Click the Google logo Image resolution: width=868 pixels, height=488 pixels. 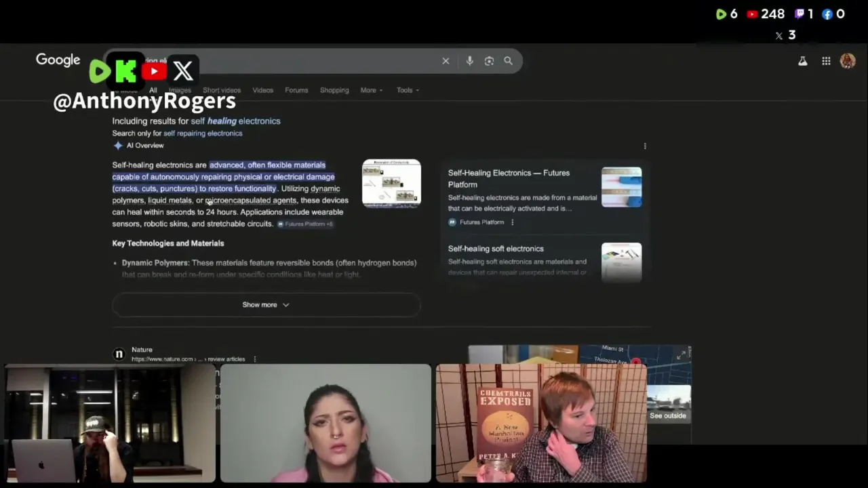point(58,60)
